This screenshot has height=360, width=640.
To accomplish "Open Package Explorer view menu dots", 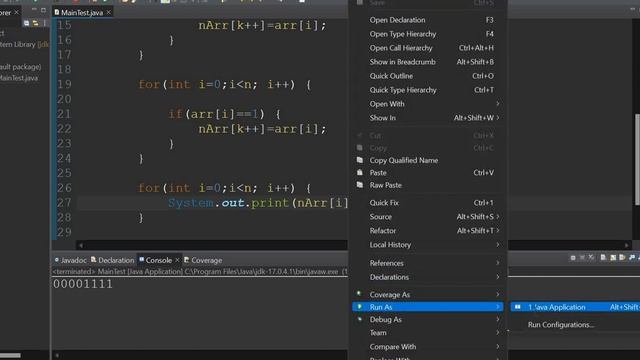I will (44, 23).
